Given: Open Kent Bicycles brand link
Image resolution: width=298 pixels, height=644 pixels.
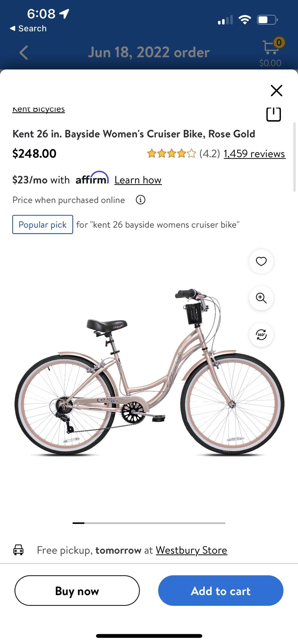Looking at the screenshot, I should 39,109.
